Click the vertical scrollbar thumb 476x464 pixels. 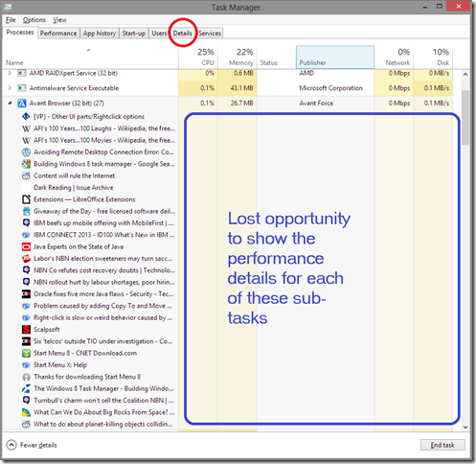point(465,118)
